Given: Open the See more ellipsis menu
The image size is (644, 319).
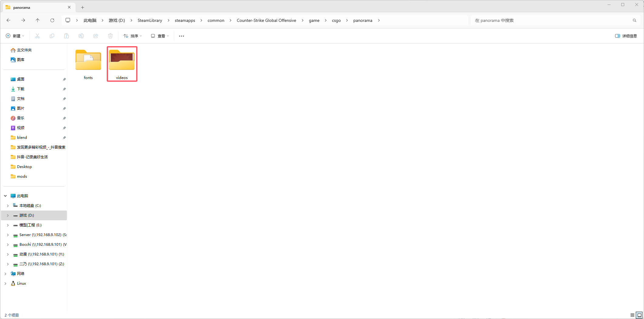Looking at the screenshot, I should (x=182, y=36).
